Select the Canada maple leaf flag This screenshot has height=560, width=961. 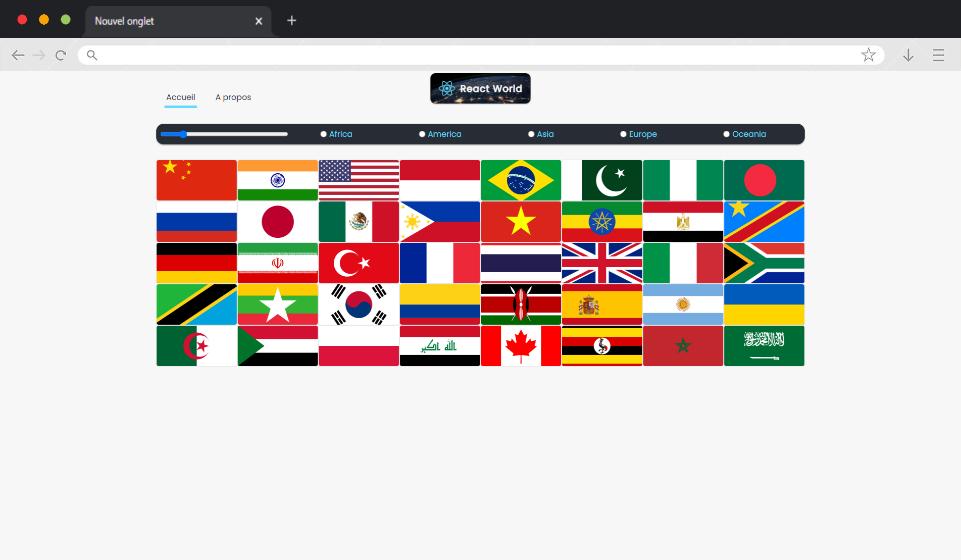(x=521, y=346)
